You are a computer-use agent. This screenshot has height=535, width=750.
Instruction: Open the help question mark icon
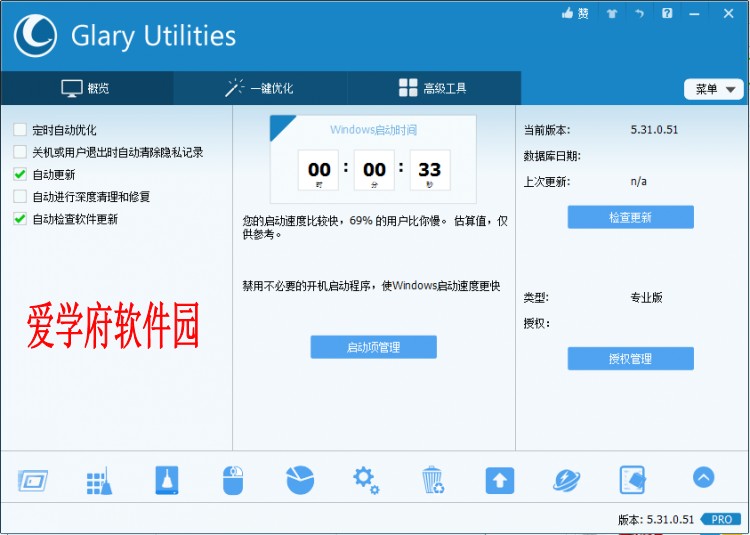coord(667,13)
